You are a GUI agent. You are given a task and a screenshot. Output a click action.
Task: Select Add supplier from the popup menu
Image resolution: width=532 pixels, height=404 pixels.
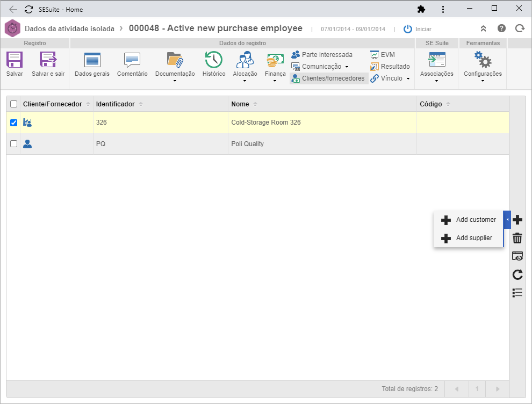469,238
